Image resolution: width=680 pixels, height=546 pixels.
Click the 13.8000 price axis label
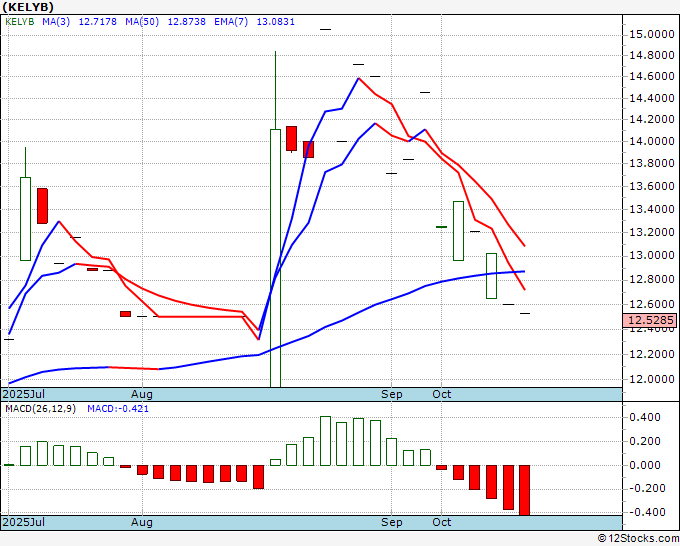(x=652, y=164)
